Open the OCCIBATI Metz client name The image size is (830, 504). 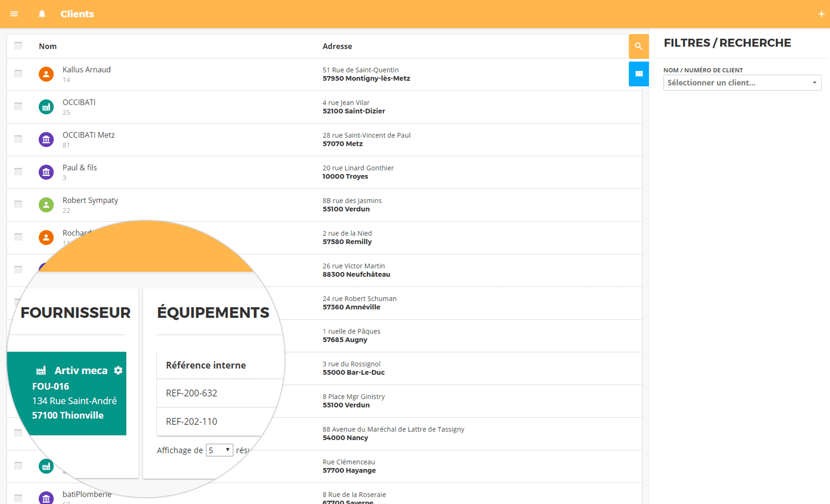coord(89,135)
